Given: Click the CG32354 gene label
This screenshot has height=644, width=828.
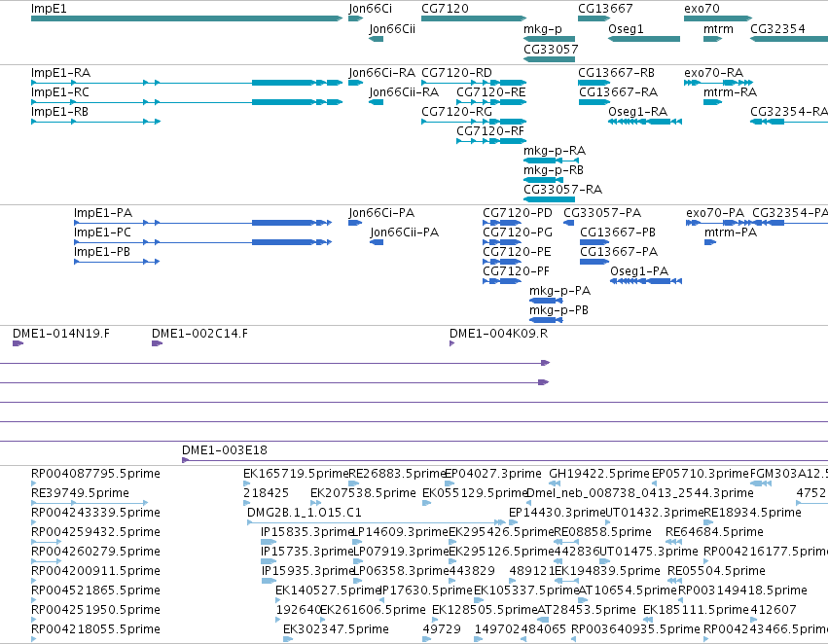Looking at the screenshot, I should pos(777,29).
